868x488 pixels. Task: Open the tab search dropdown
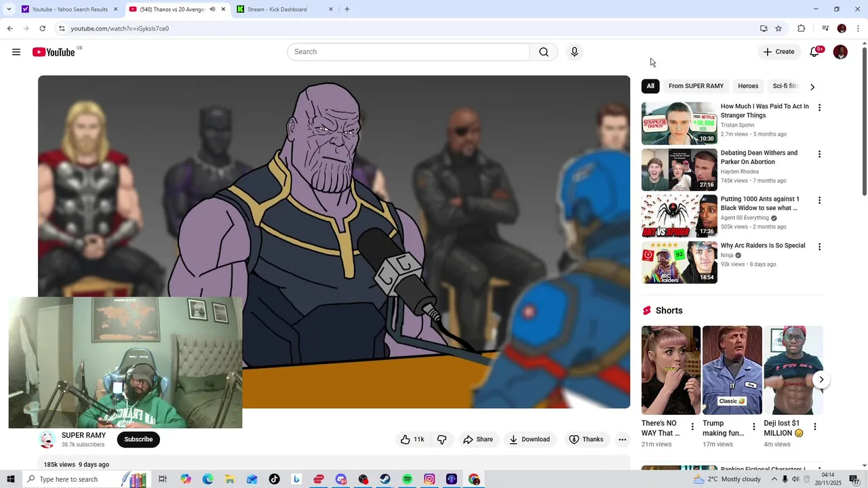coord(9,9)
